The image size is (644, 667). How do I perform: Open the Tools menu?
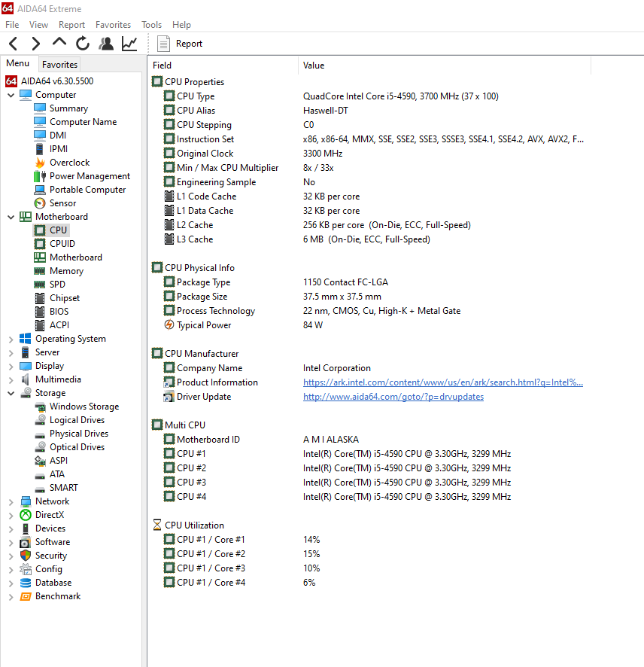151,25
